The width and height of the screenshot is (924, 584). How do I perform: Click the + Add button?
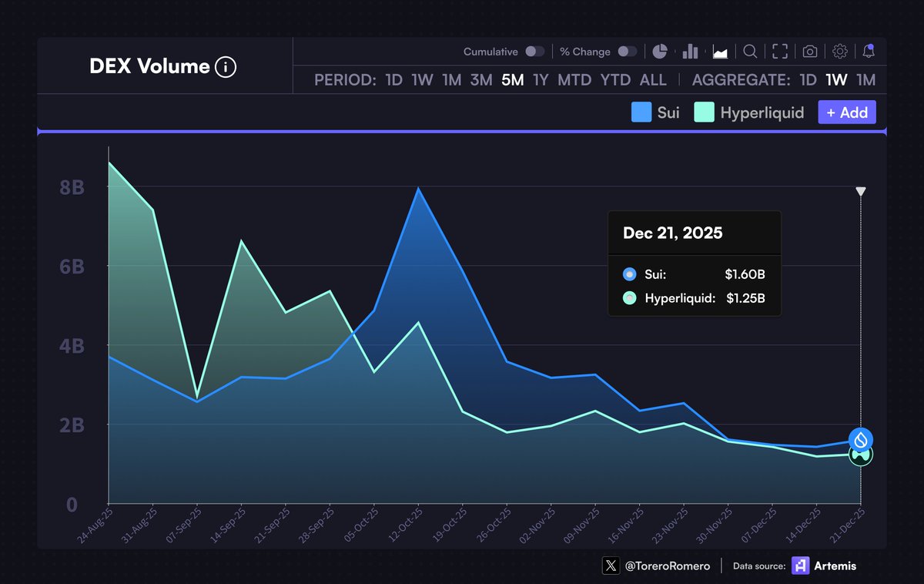pyautogui.click(x=847, y=112)
